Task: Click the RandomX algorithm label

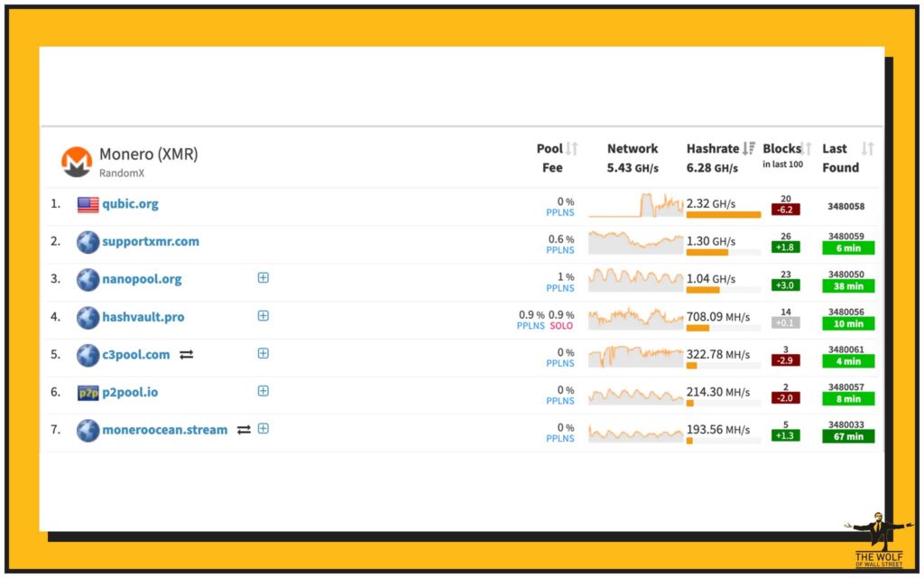Action: tap(122, 173)
